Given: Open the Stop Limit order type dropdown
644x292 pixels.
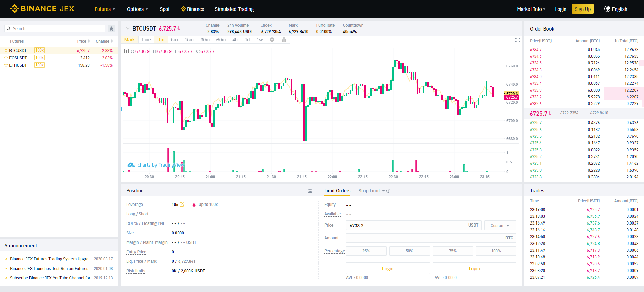Looking at the screenshot, I should pos(372,191).
